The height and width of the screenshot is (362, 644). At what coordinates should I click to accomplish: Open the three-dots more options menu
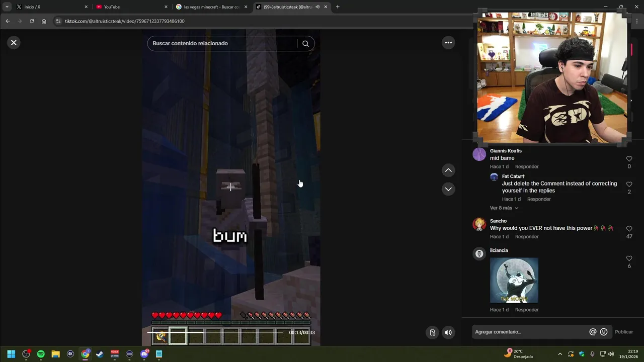click(448, 43)
